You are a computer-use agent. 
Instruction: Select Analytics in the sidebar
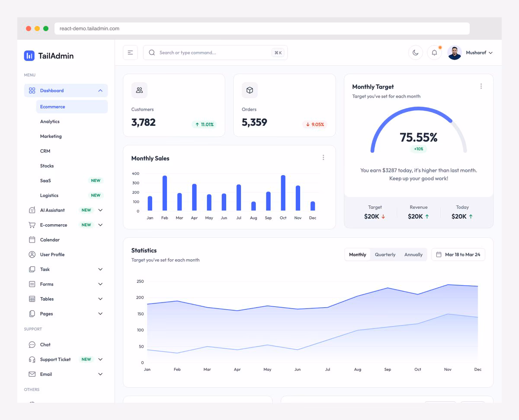tap(50, 121)
